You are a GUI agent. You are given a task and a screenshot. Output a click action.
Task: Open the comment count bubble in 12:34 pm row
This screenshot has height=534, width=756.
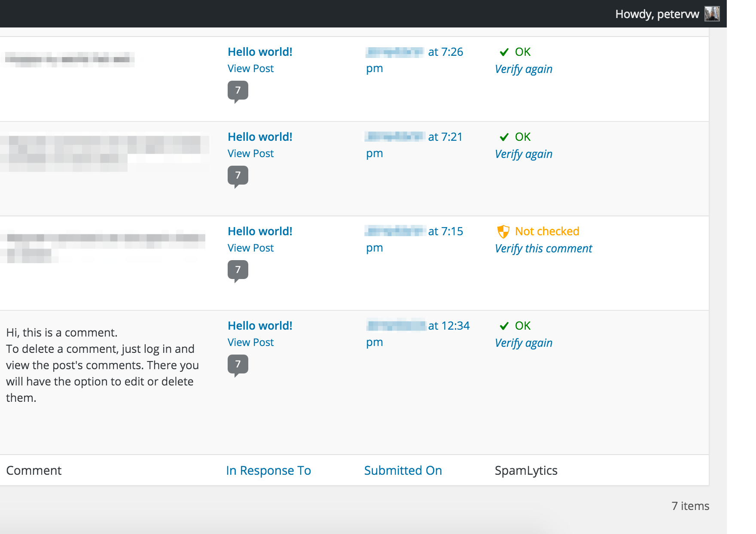[x=238, y=365]
